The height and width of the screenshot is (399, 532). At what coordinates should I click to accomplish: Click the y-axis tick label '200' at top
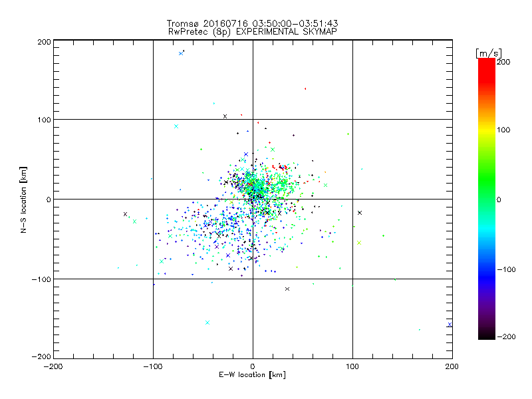point(44,42)
